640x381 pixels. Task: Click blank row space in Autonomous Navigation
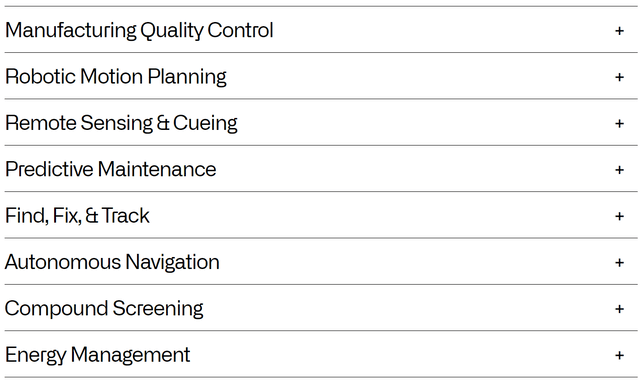[416, 262]
